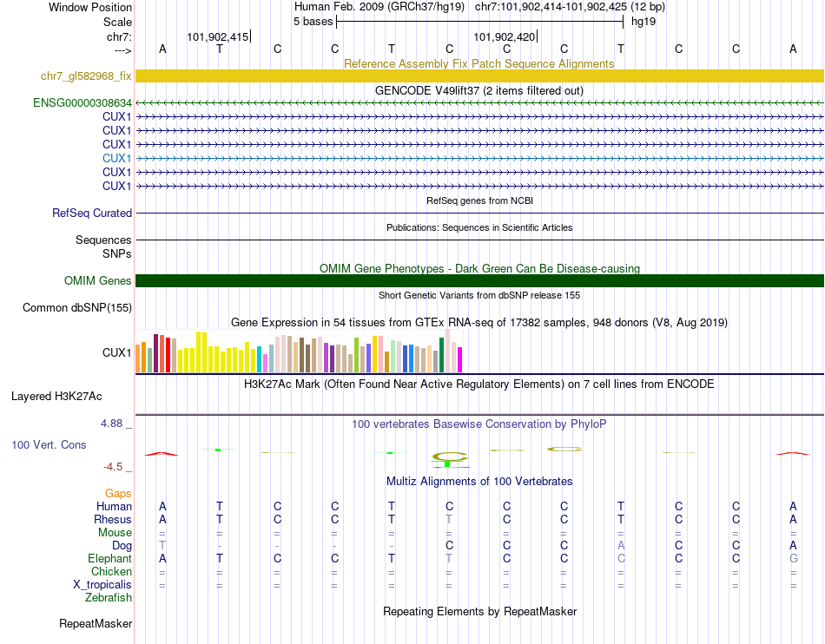Image resolution: width=825 pixels, height=644 pixels.
Task: Click the magenta last bar in GTEx chart
Action: pyautogui.click(x=459, y=359)
